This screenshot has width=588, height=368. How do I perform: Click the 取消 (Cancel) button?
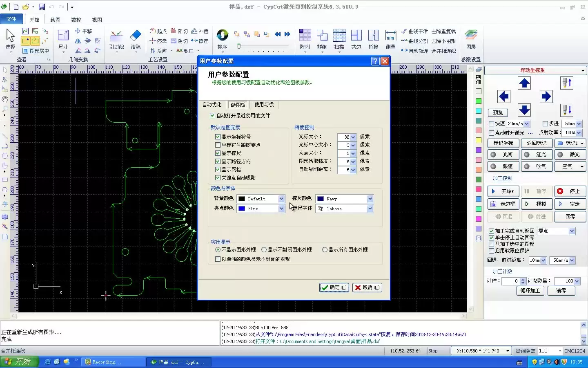[x=367, y=287]
